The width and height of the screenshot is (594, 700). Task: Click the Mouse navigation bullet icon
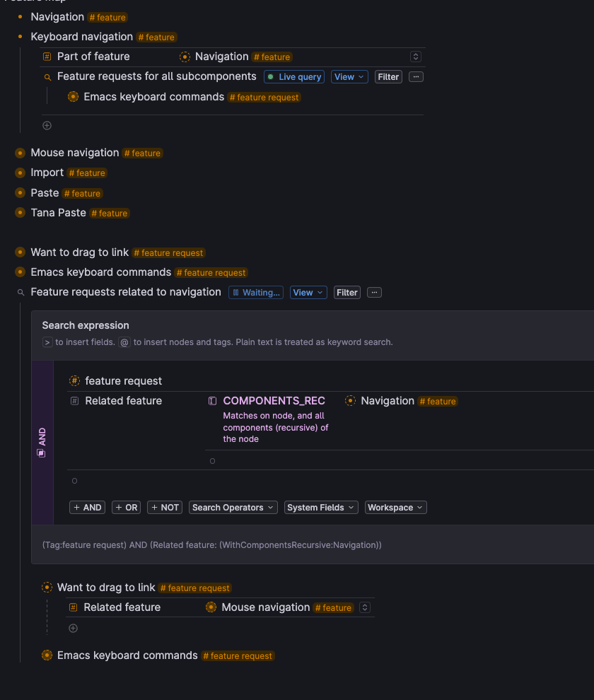pos(20,153)
